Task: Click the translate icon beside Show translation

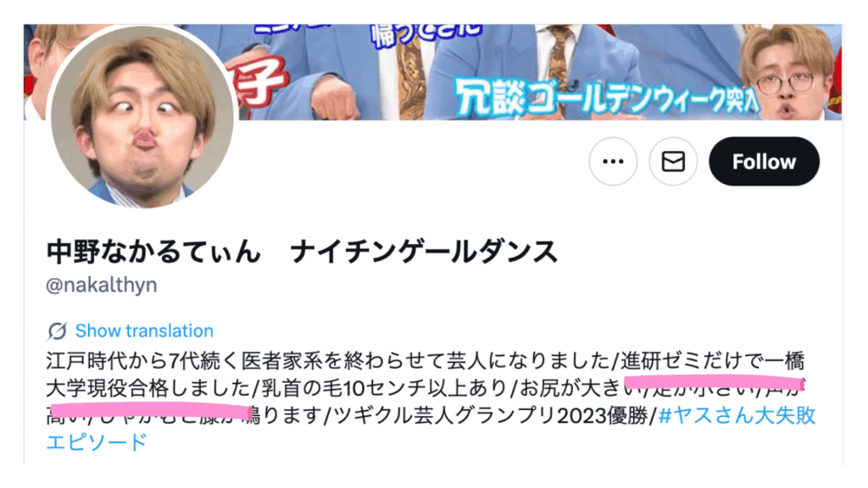Action: 57,331
